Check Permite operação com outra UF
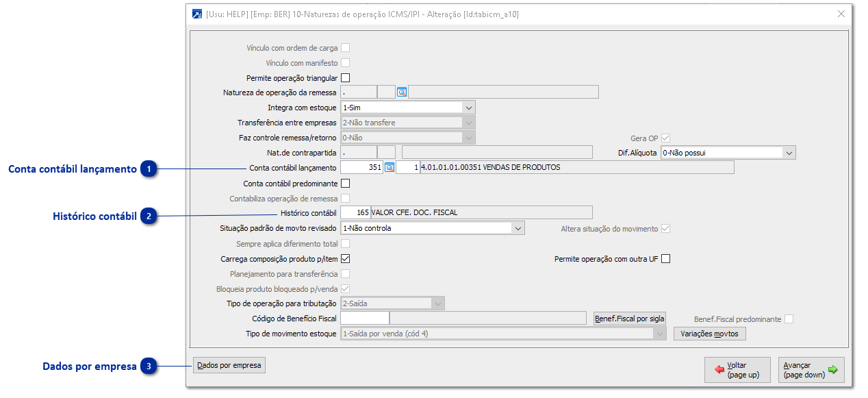The image size is (868, 398). click(665, 259)
